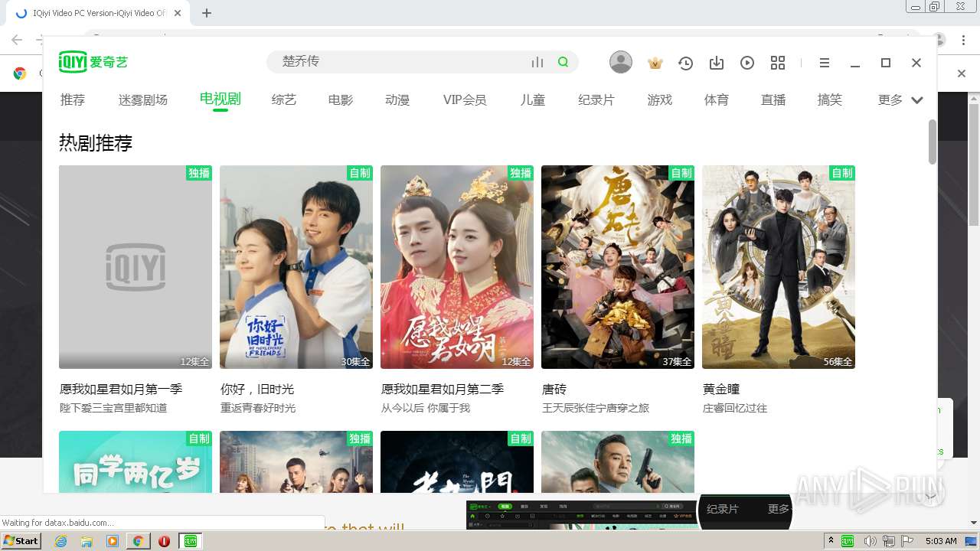Image resolution: width=980 pixels, height=551 pixels.
Task: Click subtitle 重返青春好时光
Action: click(258, 408)
